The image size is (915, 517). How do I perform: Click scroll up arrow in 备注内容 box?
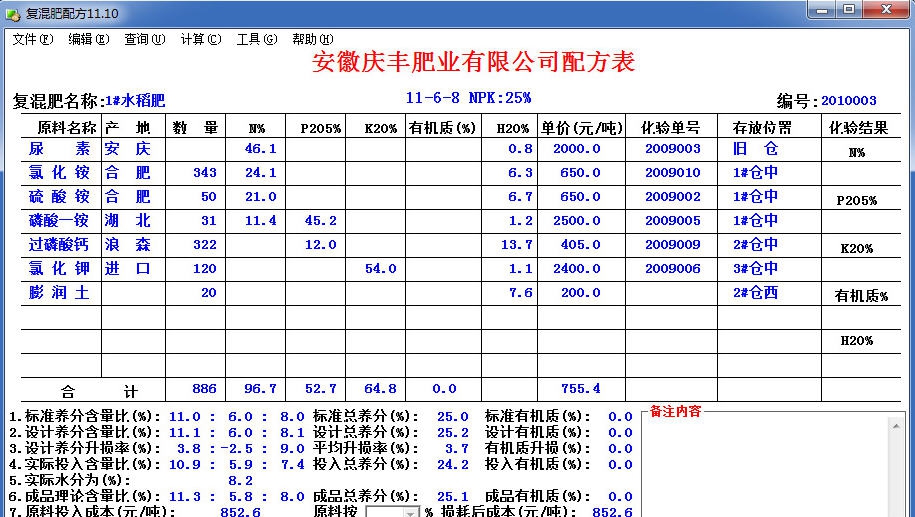[x=896, y=426]
